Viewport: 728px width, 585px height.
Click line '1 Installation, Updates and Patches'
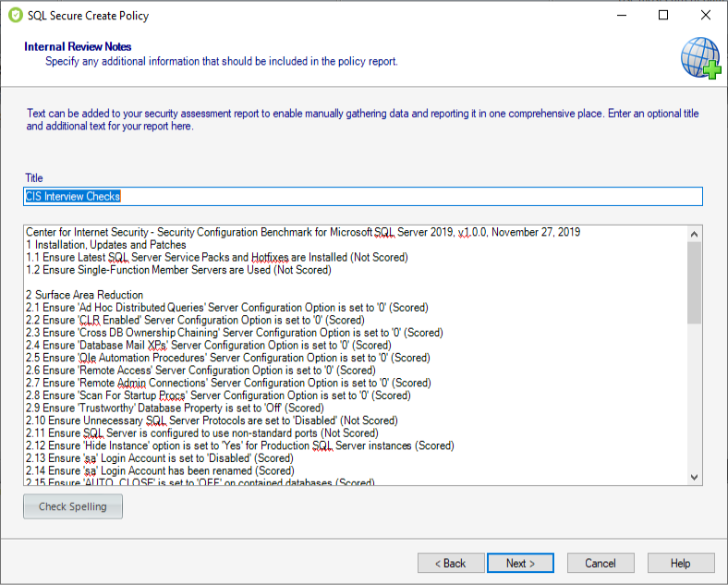pyautogui.click(x=106, y=245)
